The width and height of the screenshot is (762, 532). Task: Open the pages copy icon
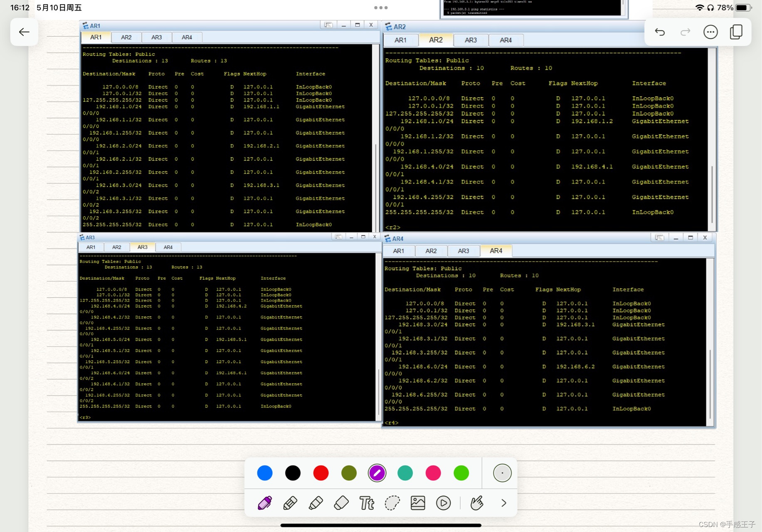pos(736,32)
